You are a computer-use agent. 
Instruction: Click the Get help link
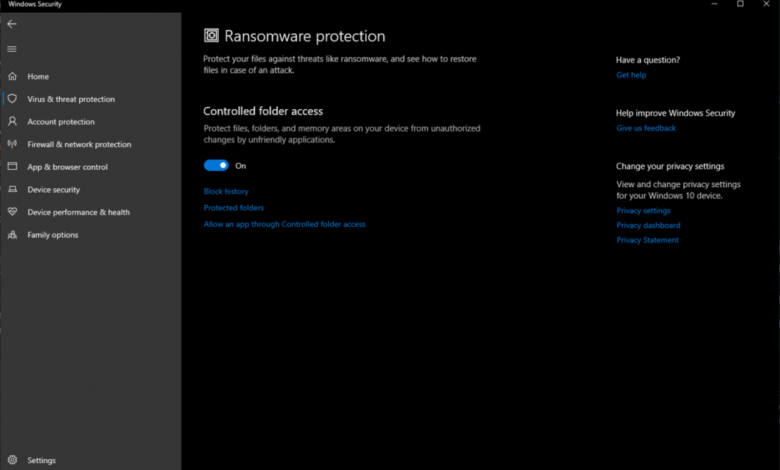[x=631, y=75]
